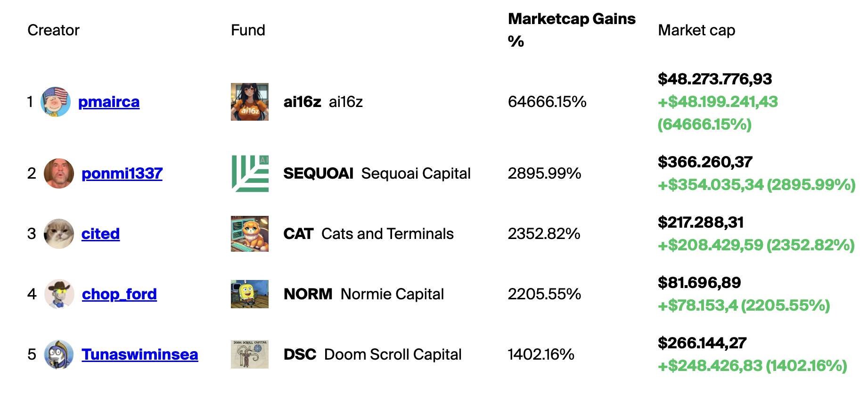Click the Market cap column header
Image resolution: width=868 pixels, height=395 pixels.
point(696,30)
